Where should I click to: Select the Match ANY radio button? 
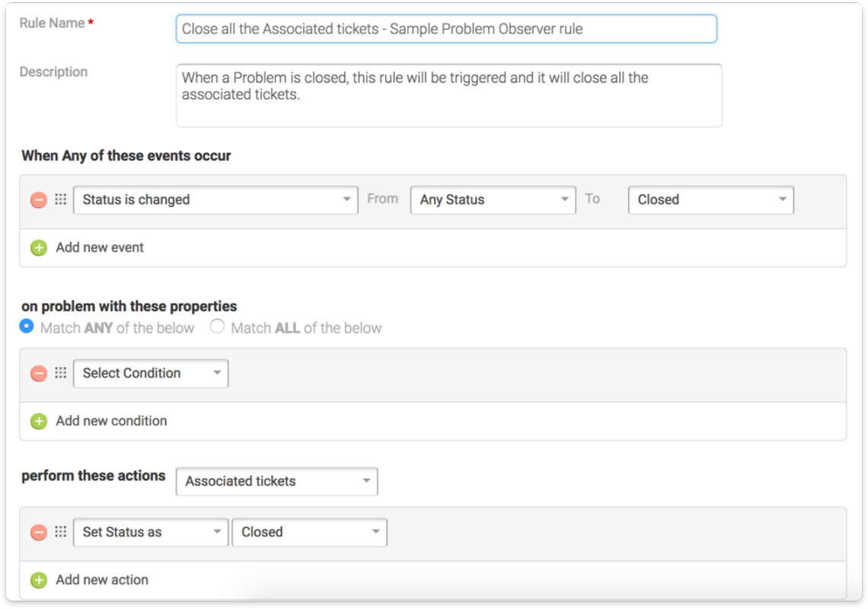tap(26, 327)
